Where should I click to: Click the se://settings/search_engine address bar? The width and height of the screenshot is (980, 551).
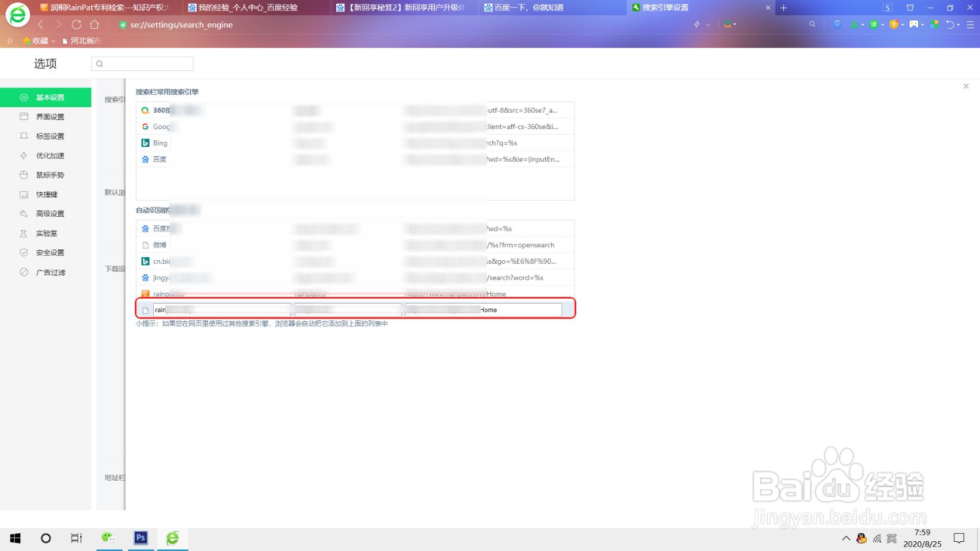coord(181,24)
